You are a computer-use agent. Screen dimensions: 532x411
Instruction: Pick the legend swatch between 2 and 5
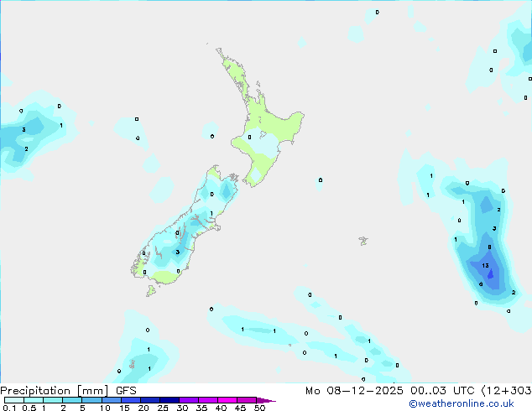72,400
